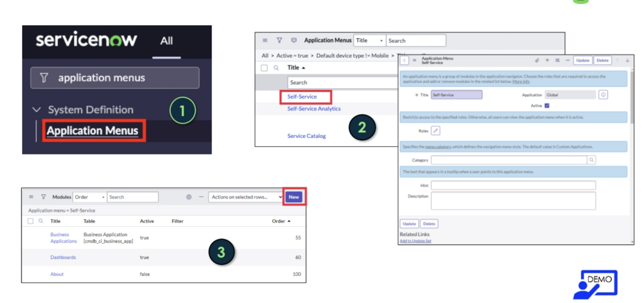Screen dimensions: 644x303
Task: Open the Title search-field dropdown in Application Menus
Action: click(x=370, y=41)
